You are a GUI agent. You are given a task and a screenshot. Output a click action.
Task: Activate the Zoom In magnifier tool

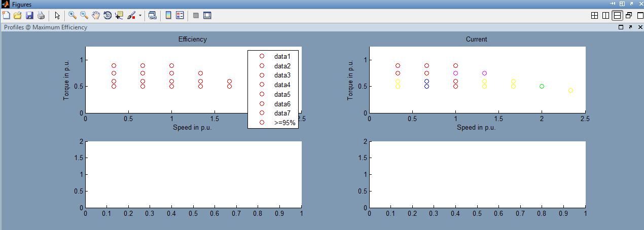73,15
